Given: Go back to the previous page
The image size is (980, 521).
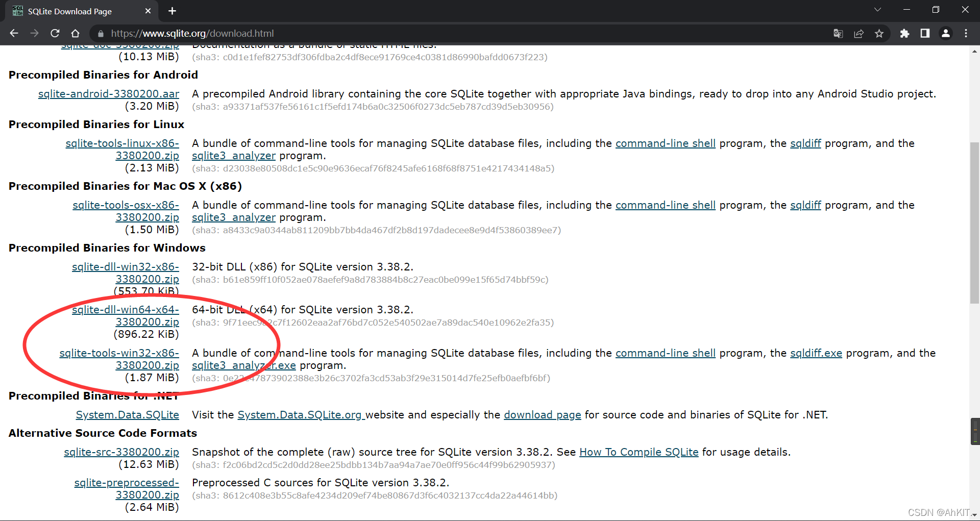Looking at the screenshot, I should coord(14,33).
